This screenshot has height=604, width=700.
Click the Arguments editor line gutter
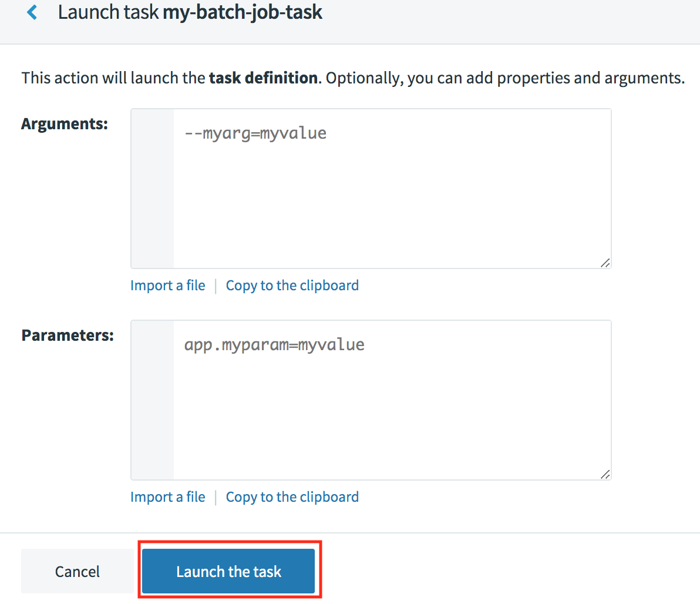(153, 189)
